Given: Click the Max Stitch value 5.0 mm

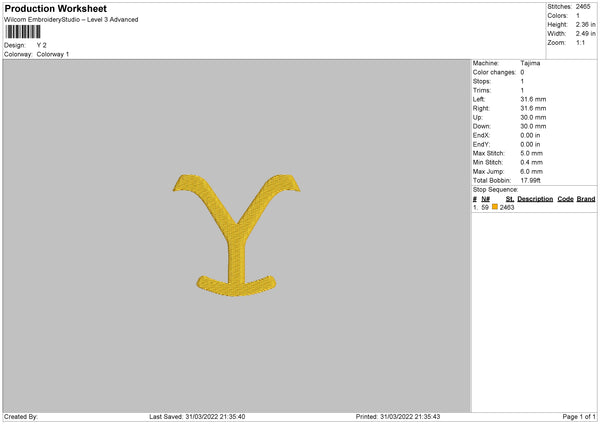Looking at the screenshot, I should [x=532, y=153].
